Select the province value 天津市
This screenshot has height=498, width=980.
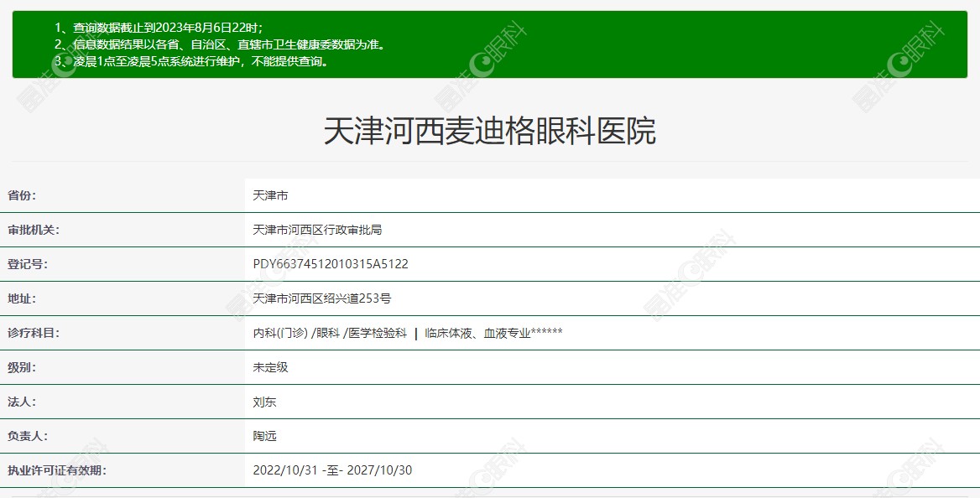tap(270, 195)
